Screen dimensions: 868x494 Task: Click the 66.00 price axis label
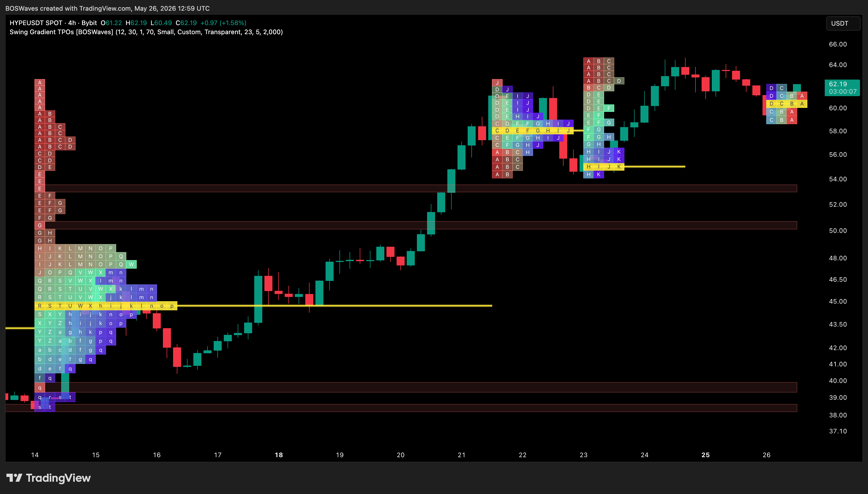838,44
